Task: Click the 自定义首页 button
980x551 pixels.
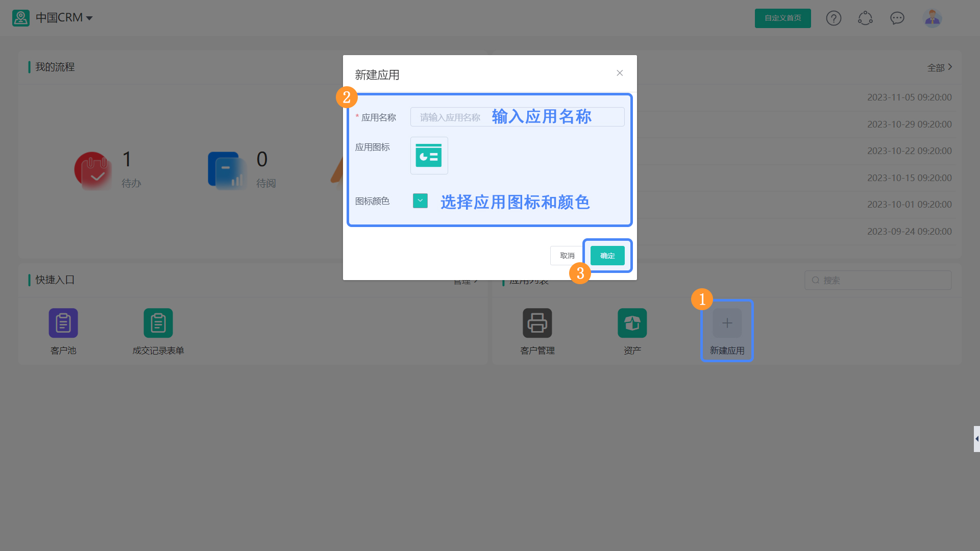Action: click(782, 18)
